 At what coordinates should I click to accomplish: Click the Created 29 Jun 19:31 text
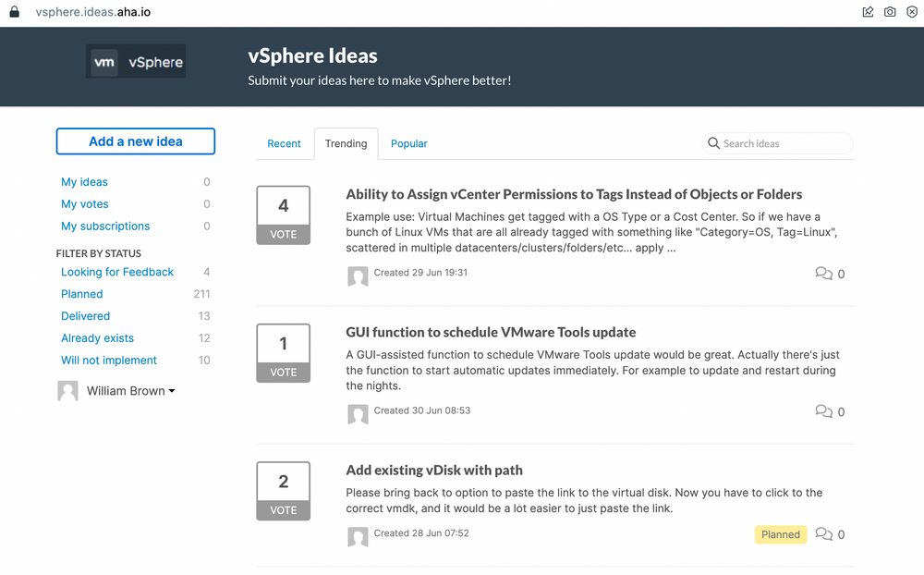[420, 273]
